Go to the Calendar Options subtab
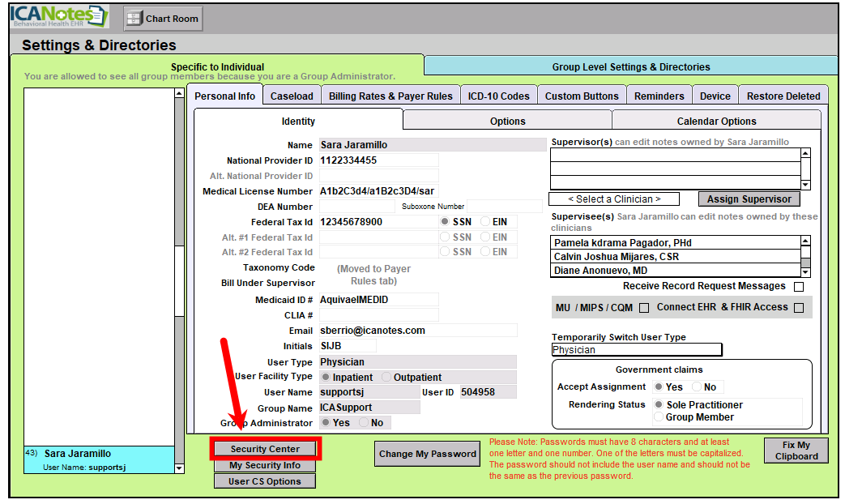 point(716,122)
